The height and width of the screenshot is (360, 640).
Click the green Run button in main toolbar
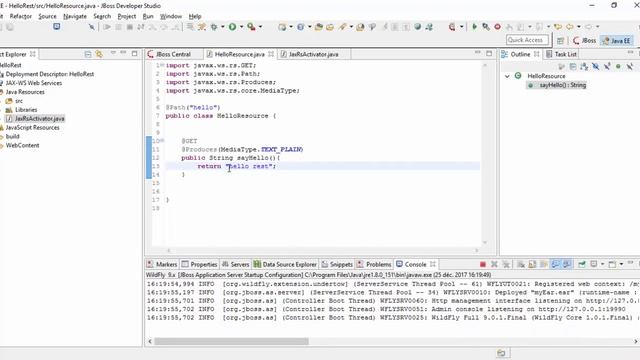click(232, 27)
